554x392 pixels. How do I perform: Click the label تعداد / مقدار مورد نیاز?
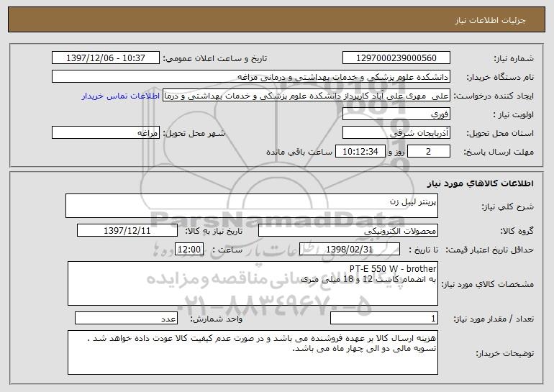pos(494,319)
